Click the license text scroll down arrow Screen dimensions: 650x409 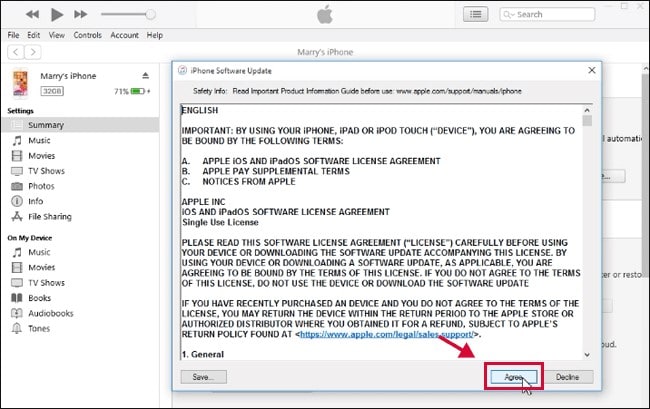587,355
